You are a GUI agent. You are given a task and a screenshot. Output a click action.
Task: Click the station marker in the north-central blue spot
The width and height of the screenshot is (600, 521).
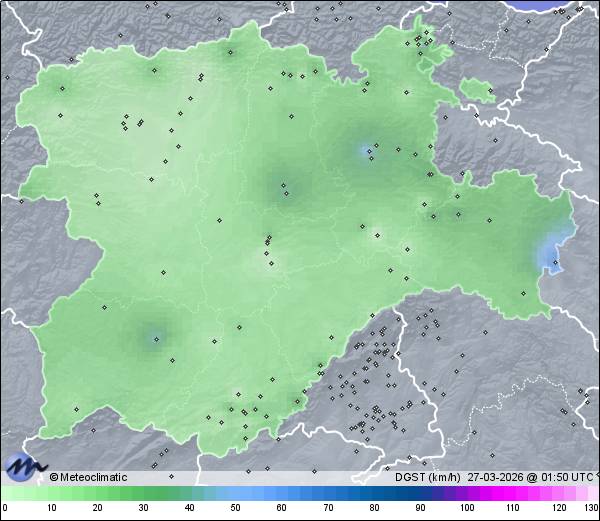(x=368, y=152)
